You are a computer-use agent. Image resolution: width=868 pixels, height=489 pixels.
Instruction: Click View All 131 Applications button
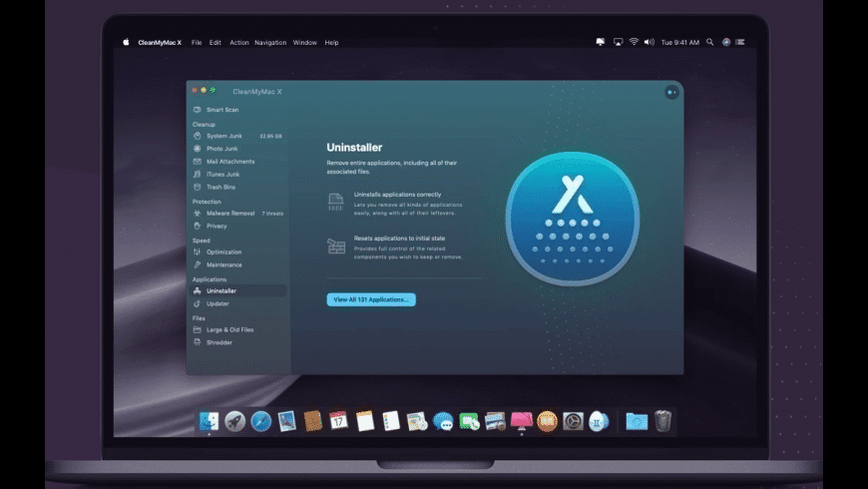click(x=371, y=299)
